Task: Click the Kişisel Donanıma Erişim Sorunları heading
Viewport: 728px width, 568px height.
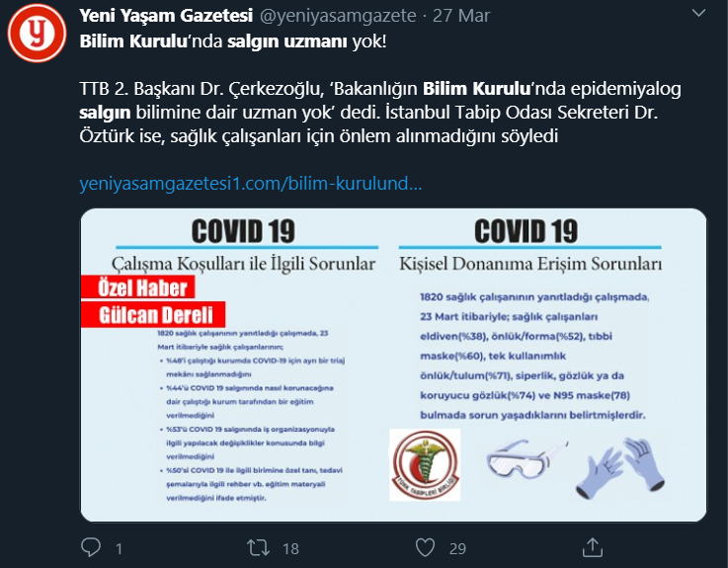Action: pyautogui.click(x=530, y=264)
